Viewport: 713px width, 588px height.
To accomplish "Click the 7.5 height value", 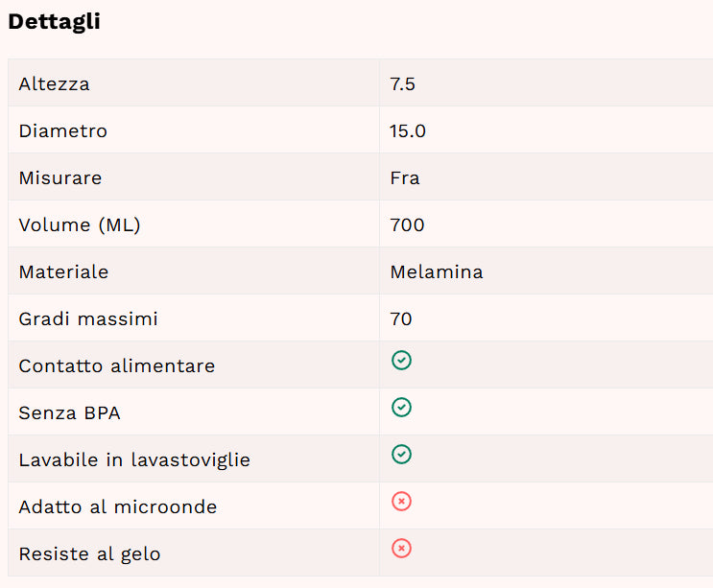I will tap(402, 84).
